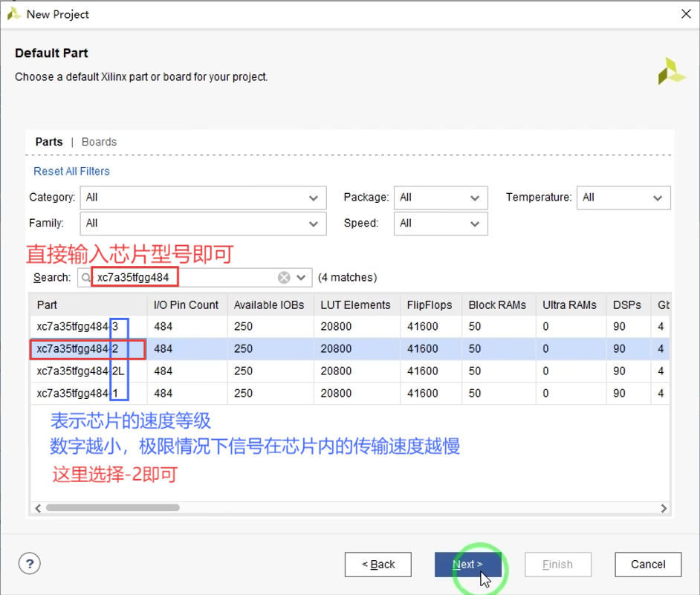The height and width of the screenshot is (595, 700).
Task: Select part xc7a35tfgg484-1 row
Action: click(x=349, y=393)
